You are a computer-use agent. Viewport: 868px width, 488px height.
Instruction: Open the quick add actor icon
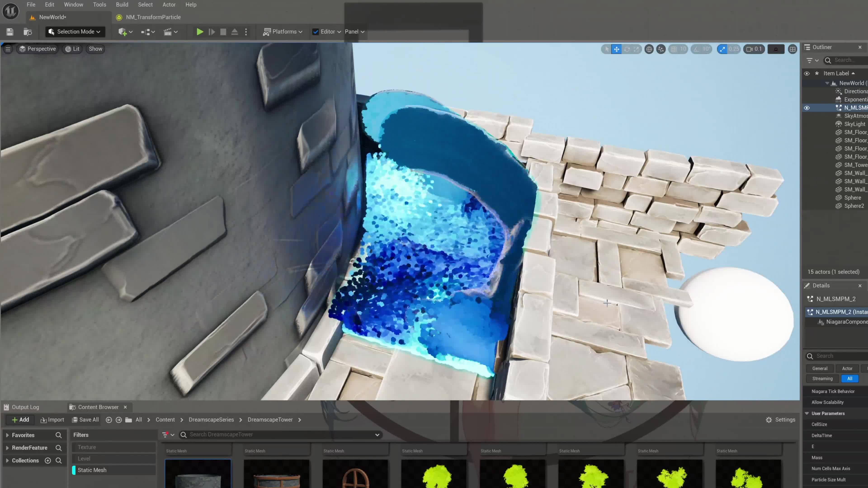coord(123,32)
